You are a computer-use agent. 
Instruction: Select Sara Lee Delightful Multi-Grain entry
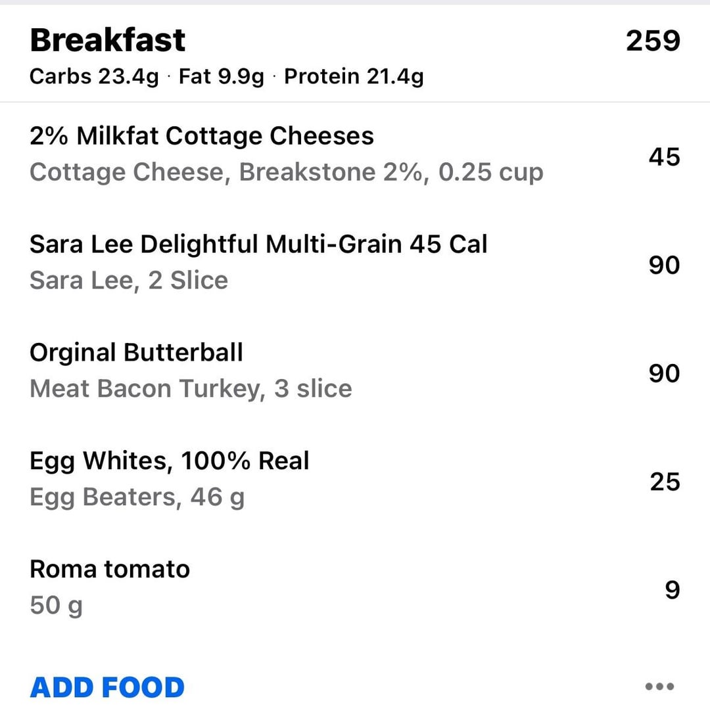355,263
